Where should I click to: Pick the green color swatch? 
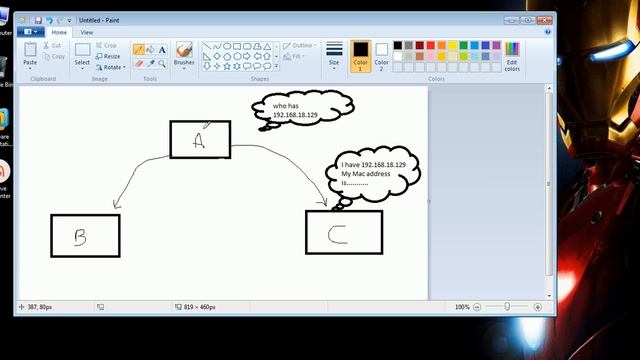point(464,45)
